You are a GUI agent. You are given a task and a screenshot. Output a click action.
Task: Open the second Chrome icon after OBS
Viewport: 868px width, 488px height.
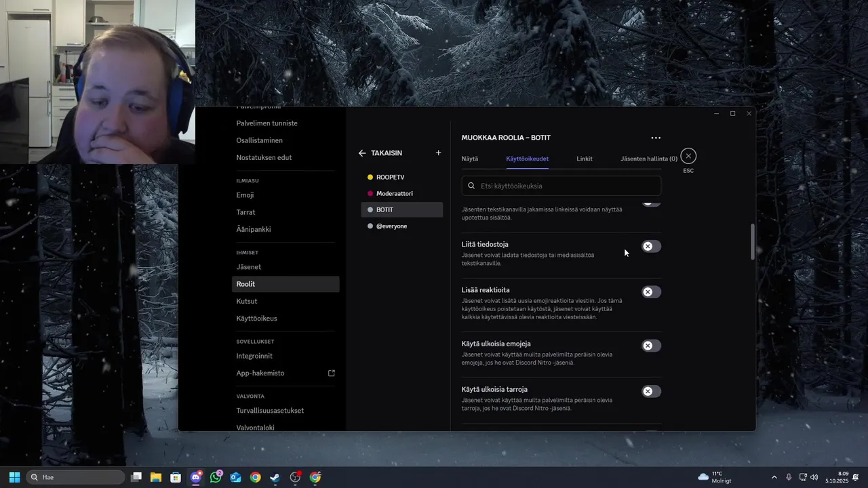[x=315, y=477]
